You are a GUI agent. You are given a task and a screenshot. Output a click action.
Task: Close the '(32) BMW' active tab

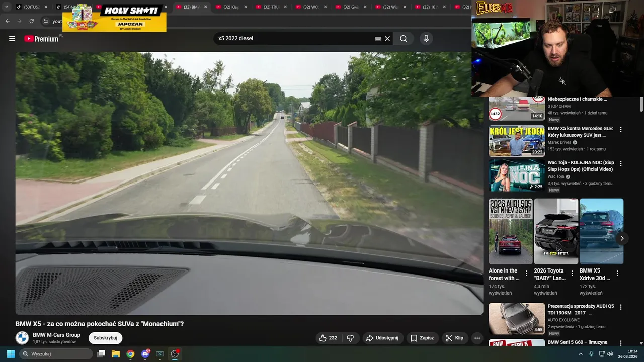coord(205,7)
